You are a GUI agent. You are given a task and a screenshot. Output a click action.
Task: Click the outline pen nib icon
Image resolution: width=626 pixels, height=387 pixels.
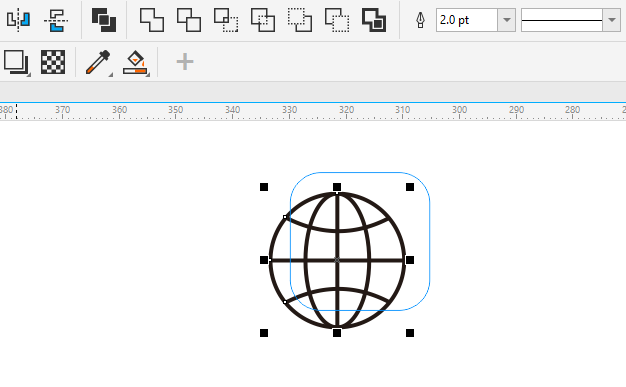click(420, 20)
